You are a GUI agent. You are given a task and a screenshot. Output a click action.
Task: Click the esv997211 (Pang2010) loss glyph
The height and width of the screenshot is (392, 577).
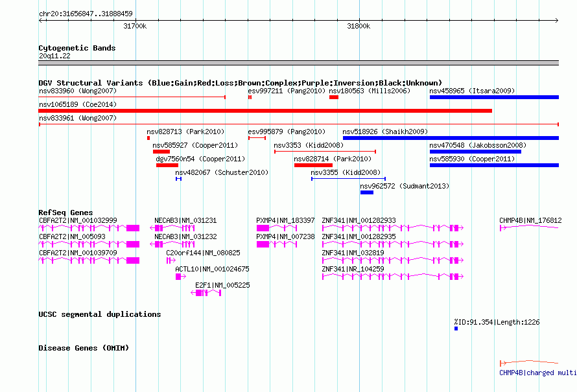pyautogui.click(x=250, y=97)
